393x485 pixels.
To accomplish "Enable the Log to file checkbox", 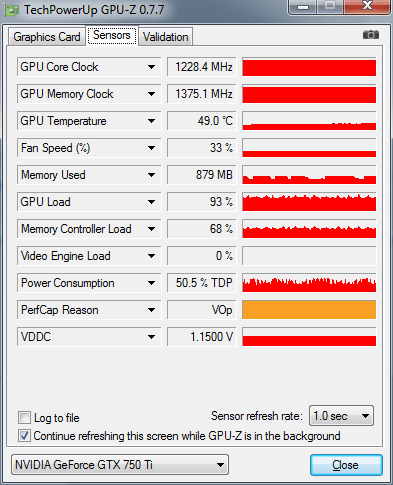I will click(24, 418).
